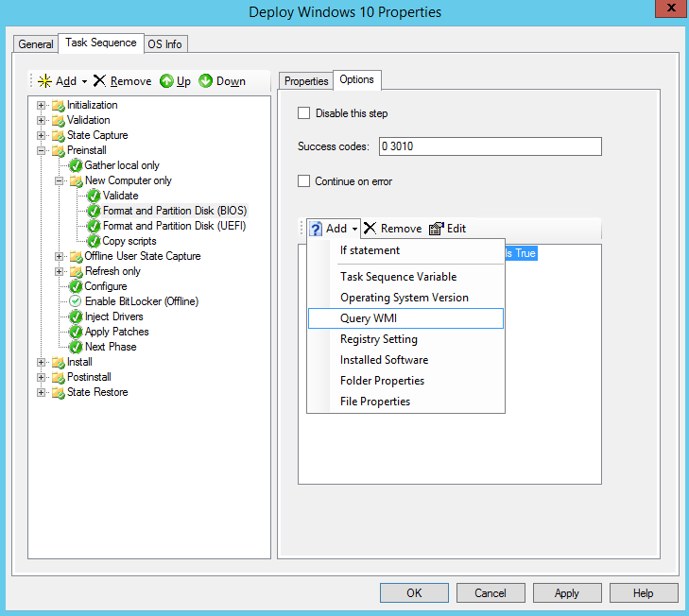Screen dimensions: 689x616
Task: Click the Initialization folder icon
Action: [58, 106]
